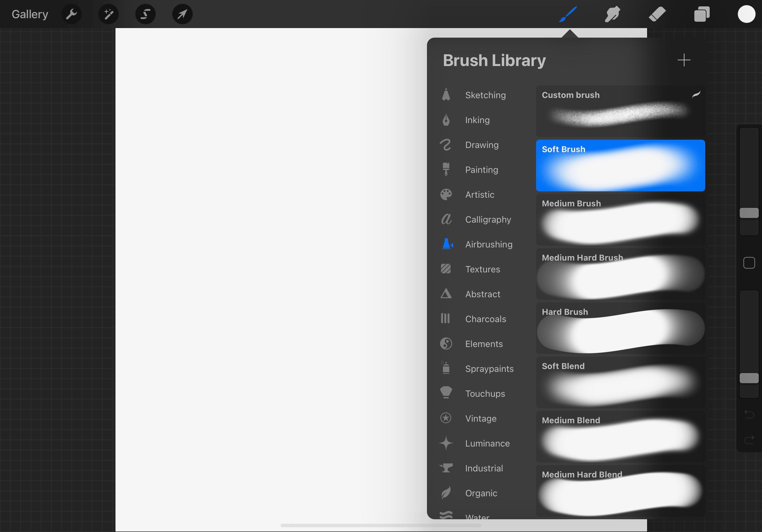
Task: Select the Custom brush
Action: 620,111
